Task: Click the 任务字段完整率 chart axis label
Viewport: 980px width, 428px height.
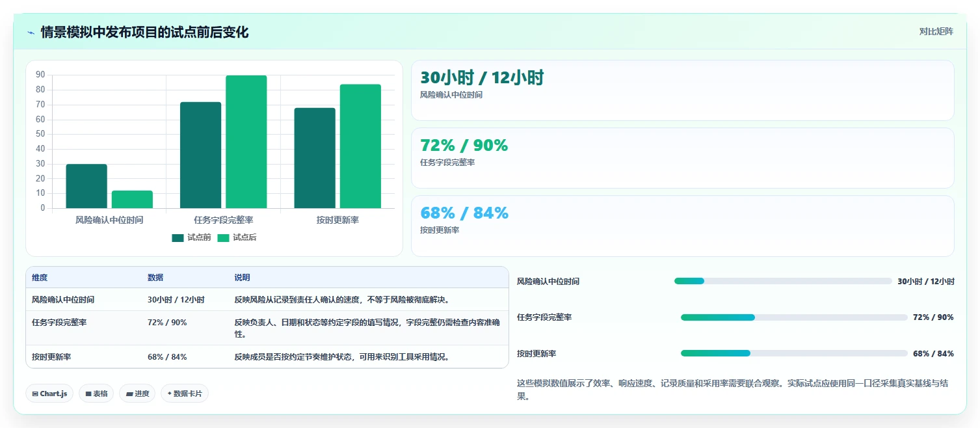Action: point(224,220)
